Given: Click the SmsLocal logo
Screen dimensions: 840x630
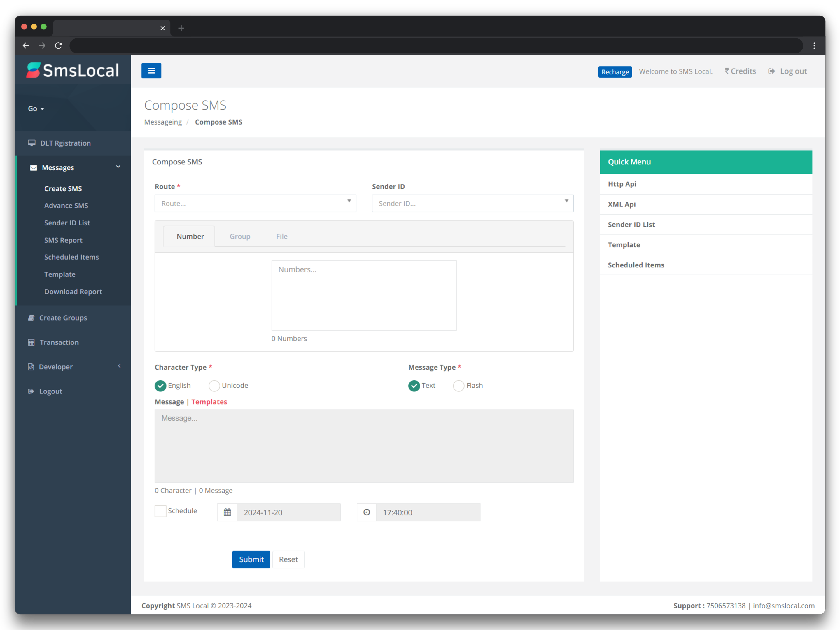Looking at the screenshot, I should pyautogui.click(x=73, y=70).
